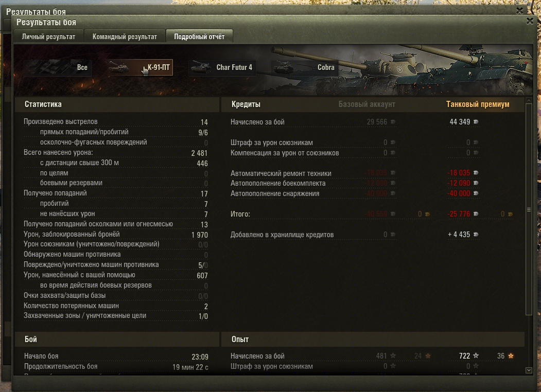The image size is (541, 392).
Task: Show results for all tanks (Все)
Action: pyautogui.click(x=57, y=67)
